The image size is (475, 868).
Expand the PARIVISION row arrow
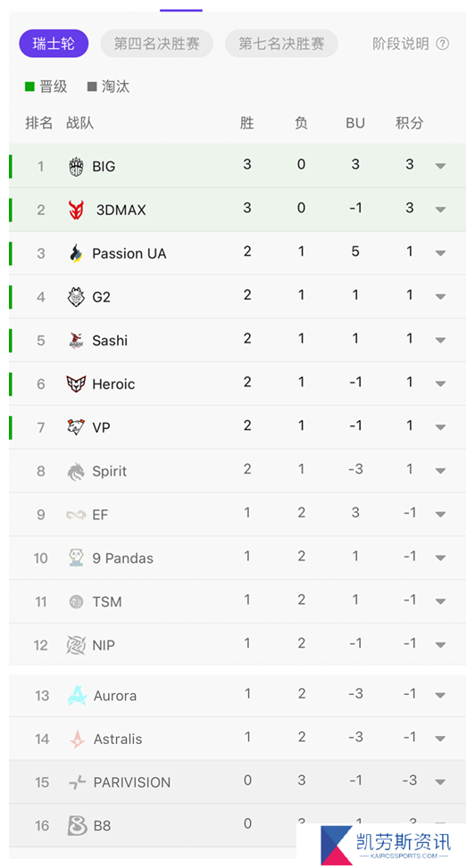[441, 782]
